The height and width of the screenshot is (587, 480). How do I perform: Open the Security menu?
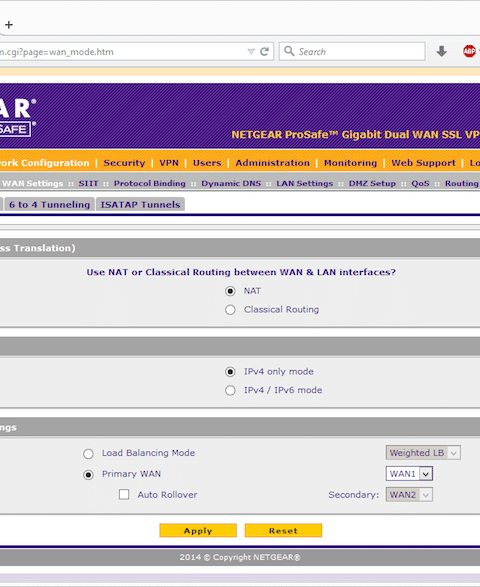pos(124,163)
